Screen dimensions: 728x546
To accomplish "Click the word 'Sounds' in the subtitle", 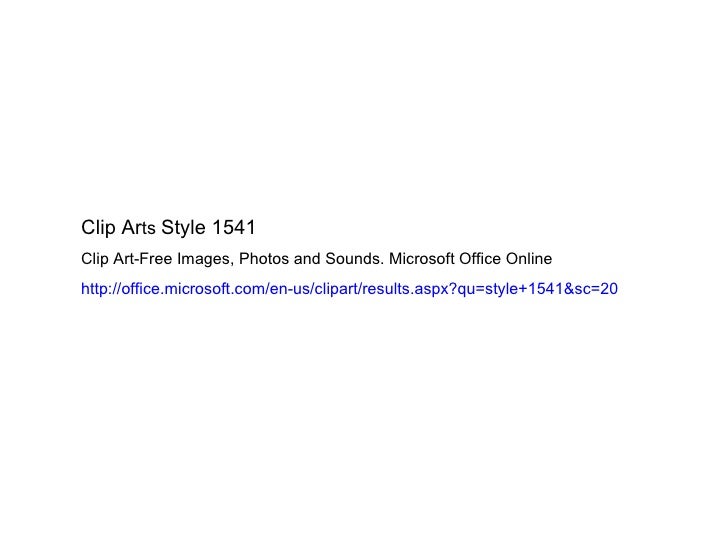I will click(x=354, y=258).
